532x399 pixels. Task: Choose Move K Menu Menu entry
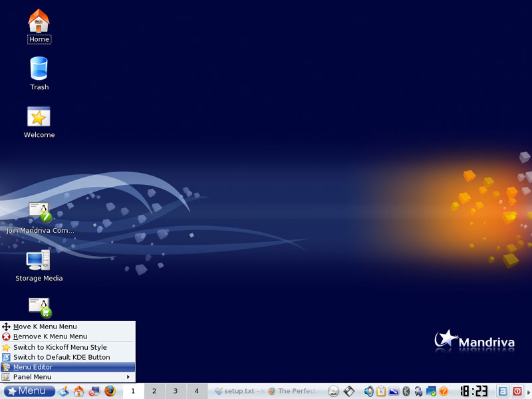68,327
